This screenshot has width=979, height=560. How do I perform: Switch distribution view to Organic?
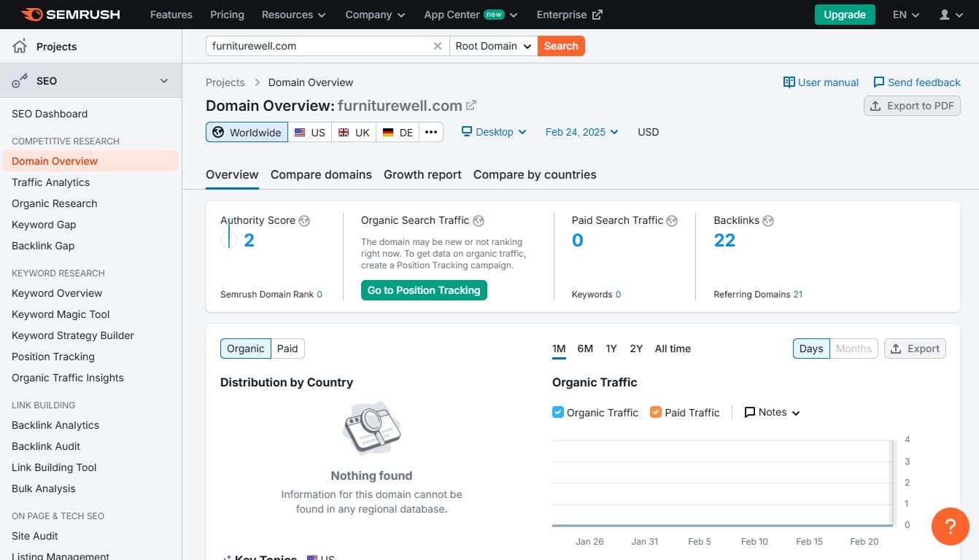point(246,349)
